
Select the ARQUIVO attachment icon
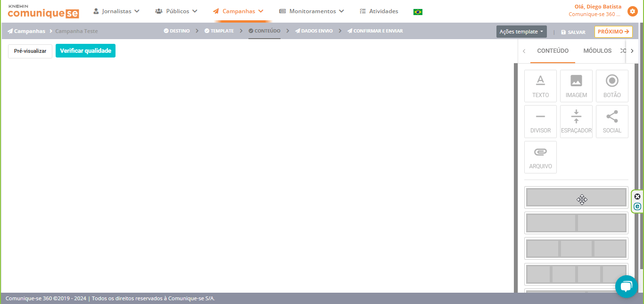pos(540,157)
